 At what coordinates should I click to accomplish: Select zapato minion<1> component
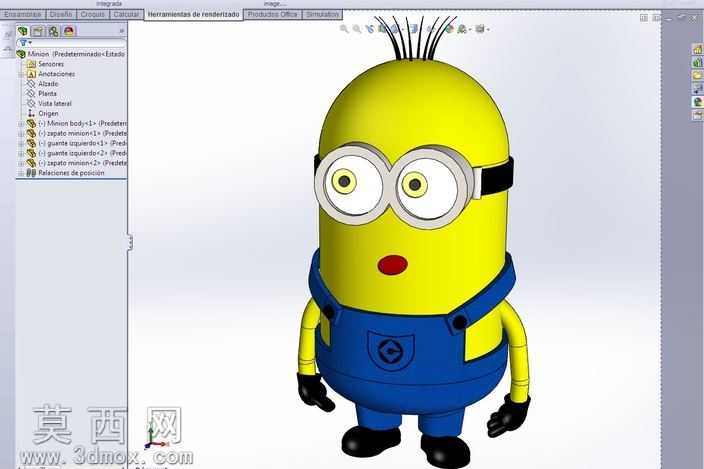click(83, 133)
